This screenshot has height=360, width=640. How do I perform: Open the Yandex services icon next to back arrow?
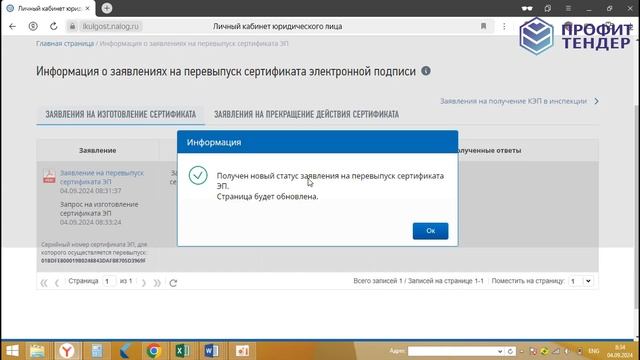pyautogui.click(x=33, y=26)
